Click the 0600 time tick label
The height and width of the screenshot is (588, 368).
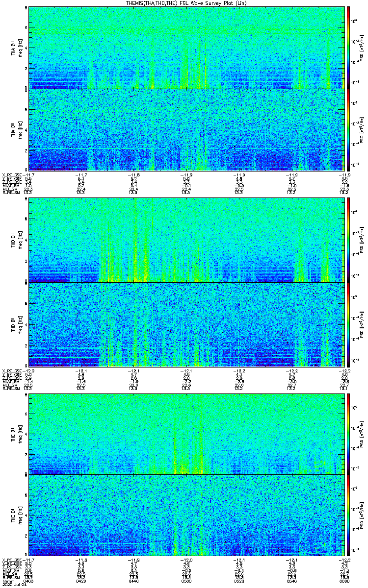pos(339,581)
